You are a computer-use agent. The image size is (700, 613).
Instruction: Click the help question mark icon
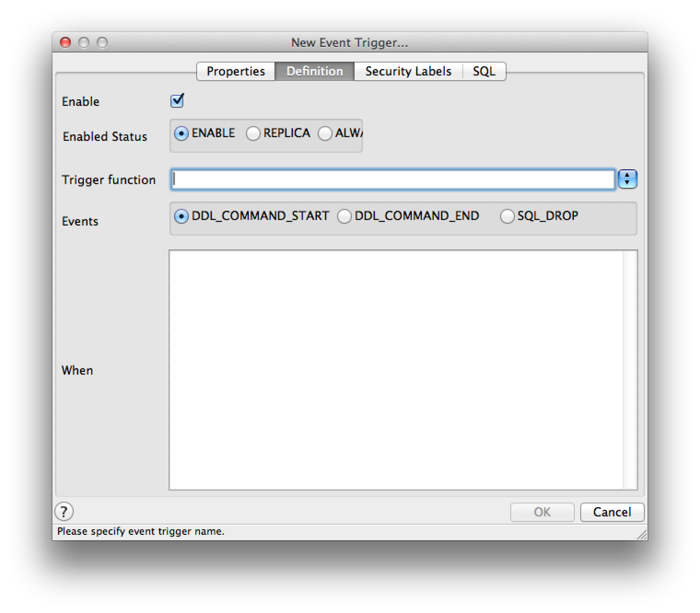[64, 511]
